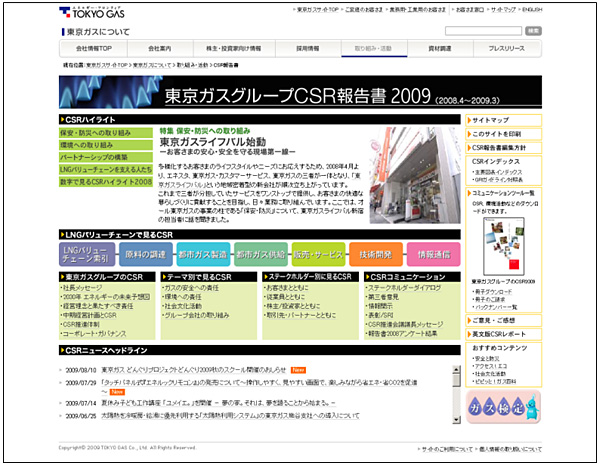This screenshot has height=466, width=600.
Task: Switch to the 採用情報 tab
Action: pyautogui.click(x=308, y=49)
